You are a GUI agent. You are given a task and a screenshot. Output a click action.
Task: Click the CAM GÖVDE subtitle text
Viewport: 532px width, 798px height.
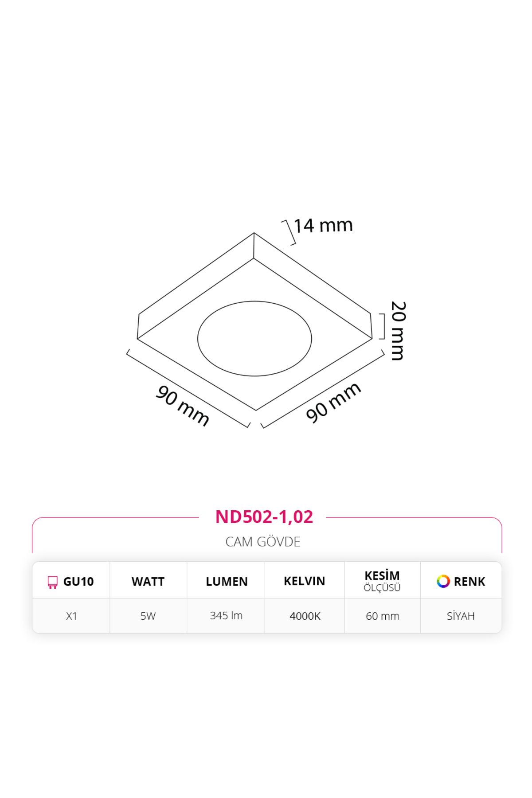tap(263, 542)
